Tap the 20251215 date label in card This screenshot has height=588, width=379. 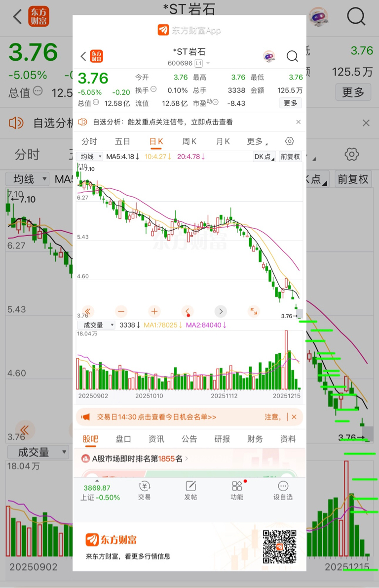click(x=287, y=396)
